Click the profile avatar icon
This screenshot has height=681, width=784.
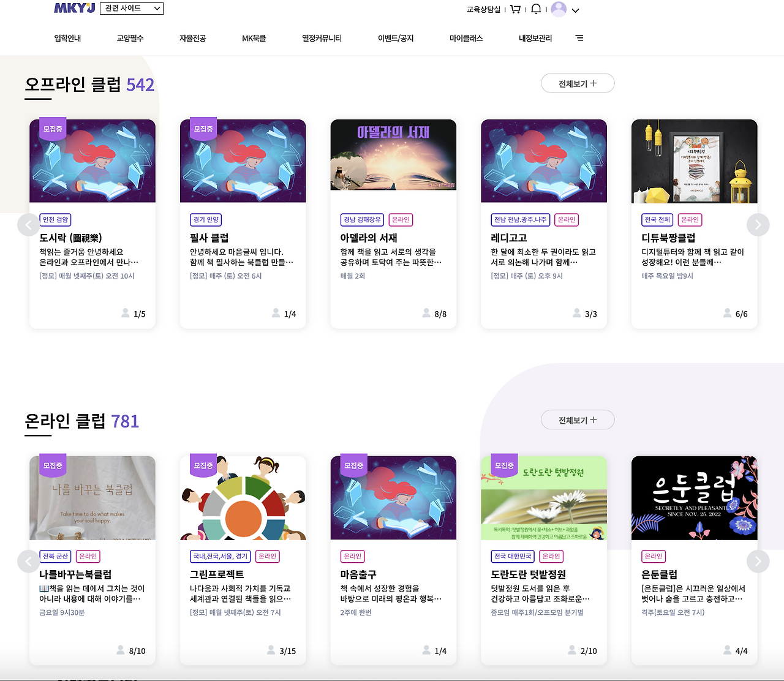point(558,10)
